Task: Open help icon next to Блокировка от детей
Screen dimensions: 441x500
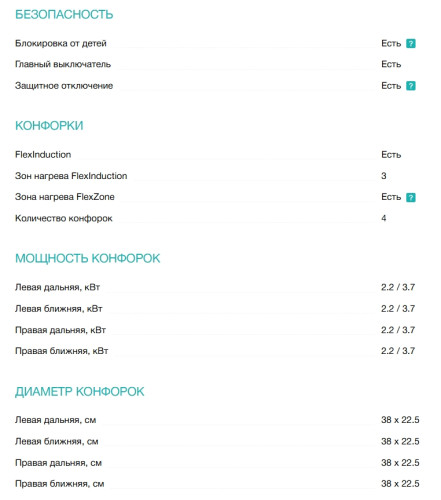Action: (x=410, y=44)
